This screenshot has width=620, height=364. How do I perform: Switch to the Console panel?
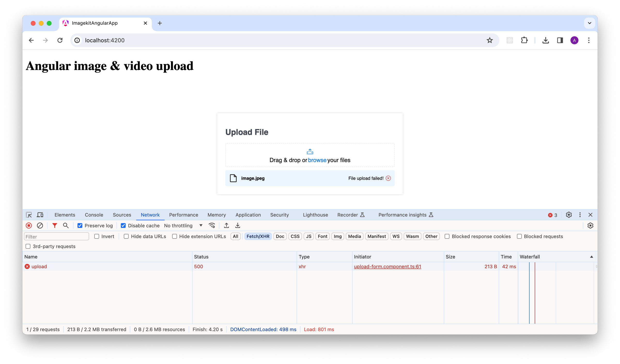[94, 215]
